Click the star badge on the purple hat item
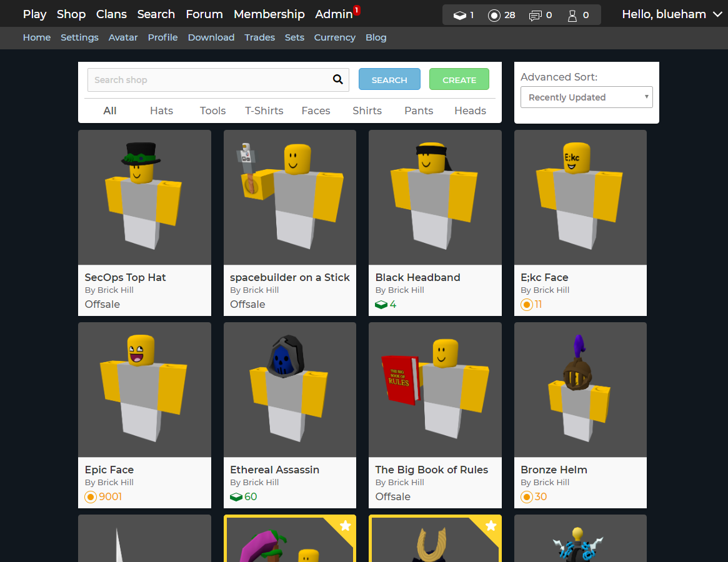The width and height of the screenshot is (728, 562). 346,526
